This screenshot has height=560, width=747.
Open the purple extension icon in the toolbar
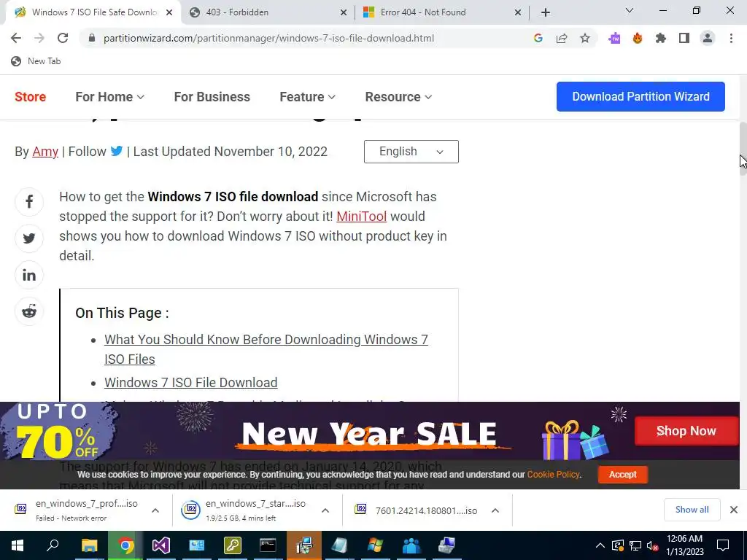[614, 38]
